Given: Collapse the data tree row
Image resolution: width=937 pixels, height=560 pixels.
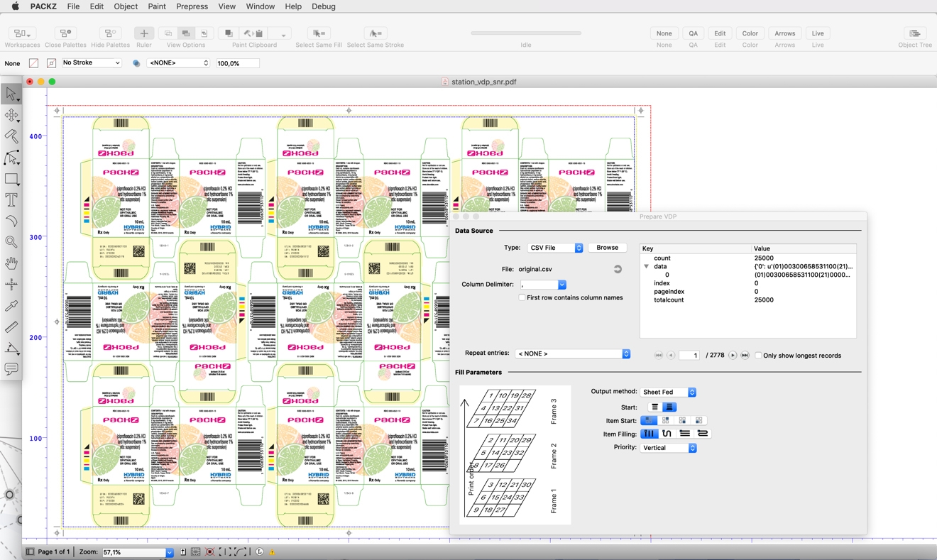Looking at the screenshot, I should coord(646,266).
